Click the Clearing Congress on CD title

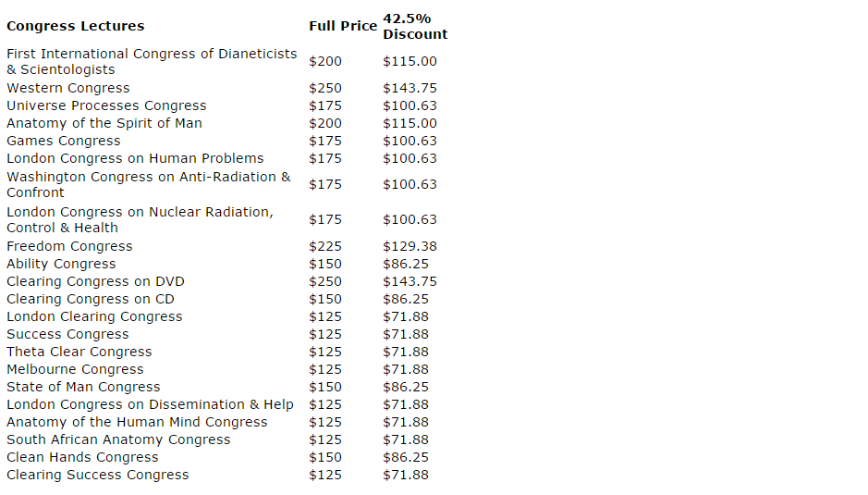91,300
